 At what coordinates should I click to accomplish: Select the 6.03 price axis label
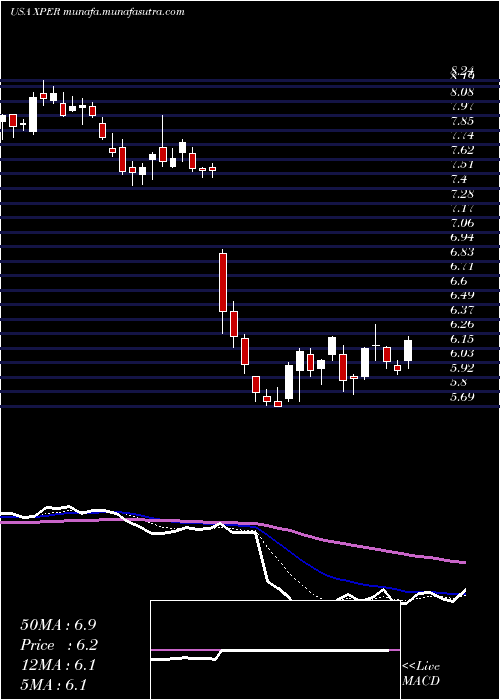click(x=462, y=353)
